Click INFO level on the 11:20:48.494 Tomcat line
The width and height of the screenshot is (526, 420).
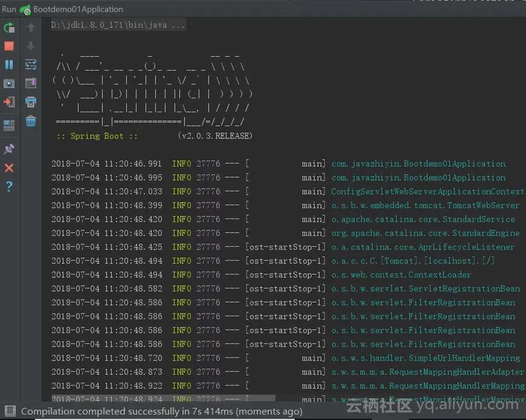(182, 261)
